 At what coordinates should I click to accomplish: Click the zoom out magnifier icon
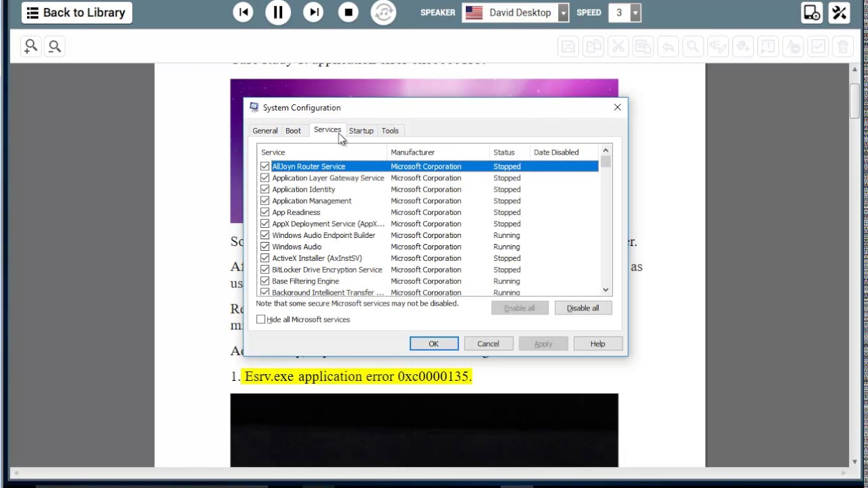pyautogui.click(x=55, y=46)
